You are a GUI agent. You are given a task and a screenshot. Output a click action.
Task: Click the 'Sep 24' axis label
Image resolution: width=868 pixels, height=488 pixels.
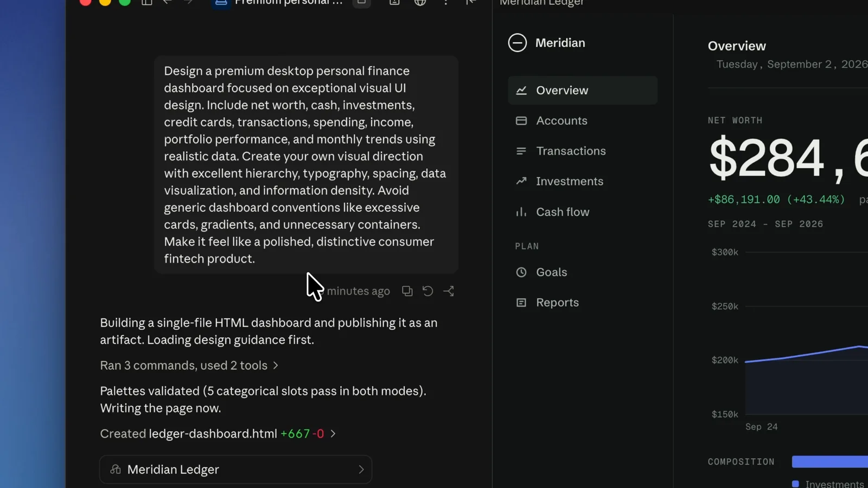click(761, 427)
